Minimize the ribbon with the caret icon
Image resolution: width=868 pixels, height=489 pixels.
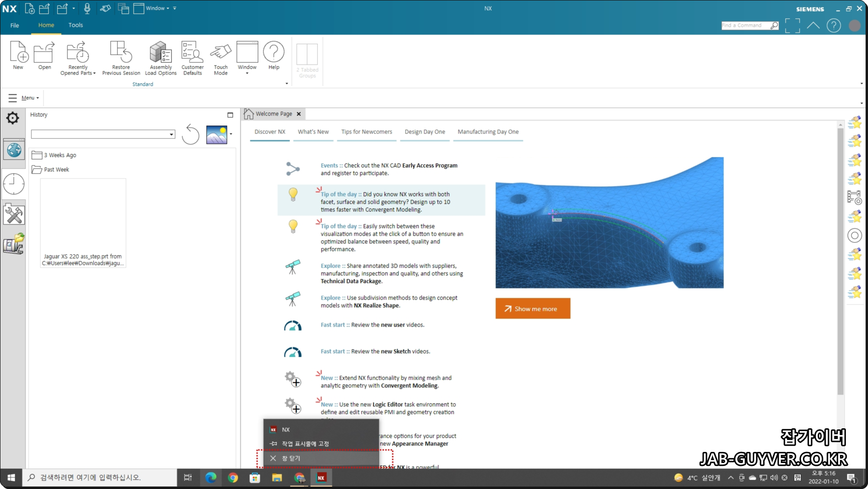(813, 26)
